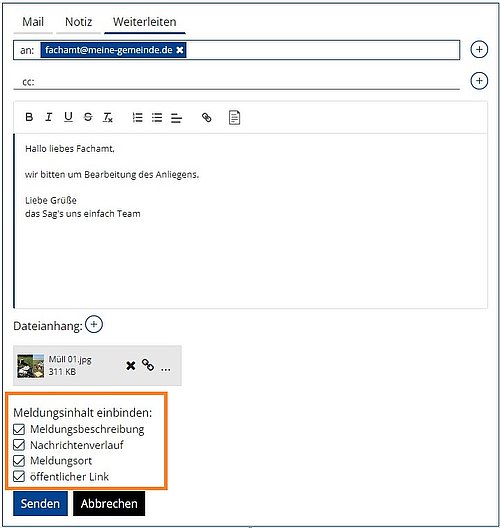
Task: Apply italic formatting
Action: pyautogui.click(x=49, y=117)
